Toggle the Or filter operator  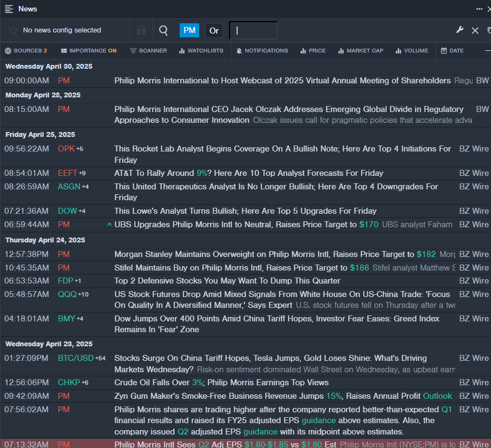214,31
